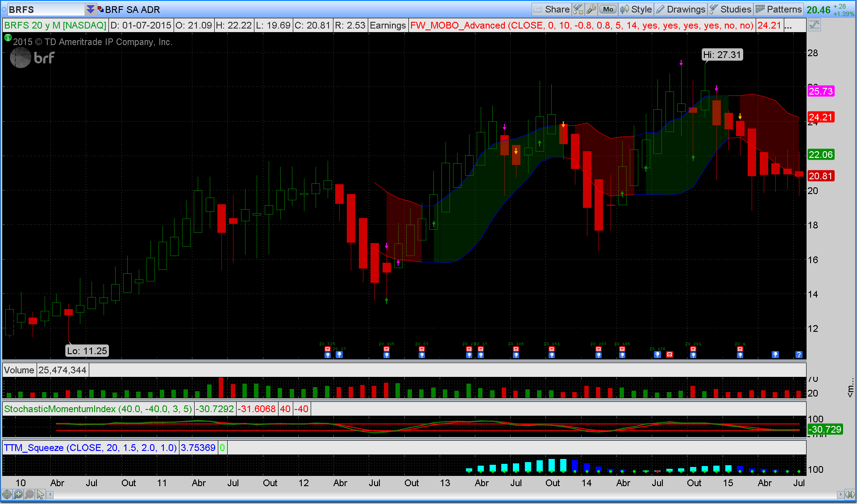Image resolution: width=857 pixels, height=504 pixels.
Task: Click the zoom out magnifier icon
Action: point(29,494)
